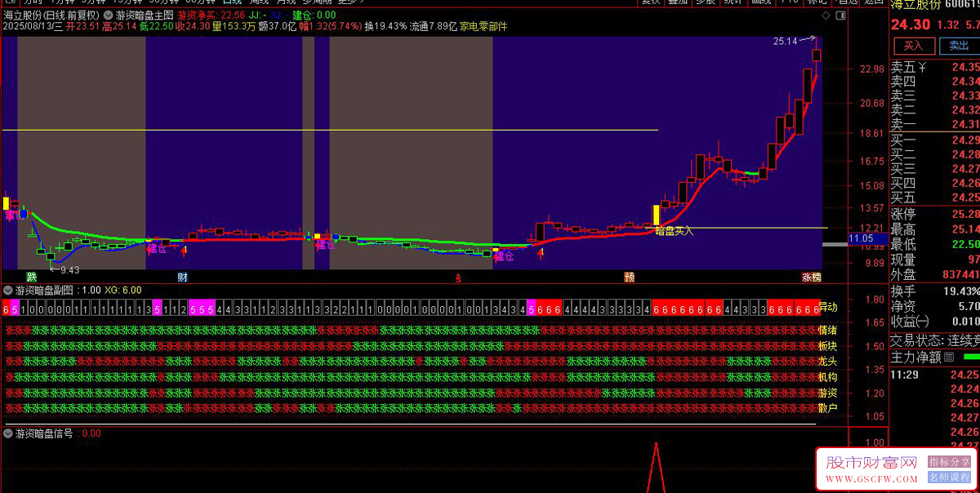Click the 买二 order book row
Screen dimensions: 980x493
(934, 154)
